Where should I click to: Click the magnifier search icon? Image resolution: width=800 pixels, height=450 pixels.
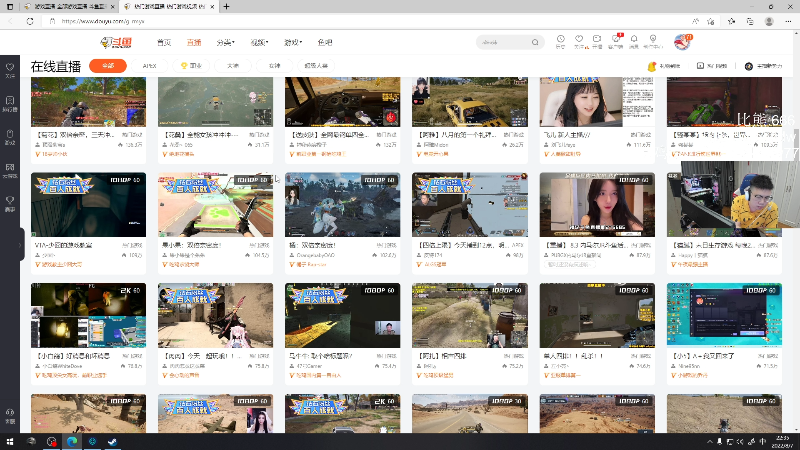click(x=535, y=42)
